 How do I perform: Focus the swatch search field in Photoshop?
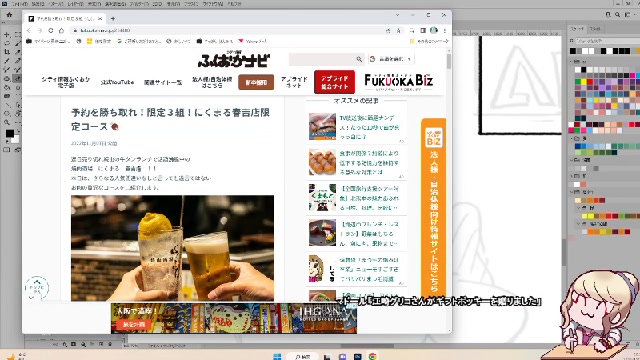point(607,41)
